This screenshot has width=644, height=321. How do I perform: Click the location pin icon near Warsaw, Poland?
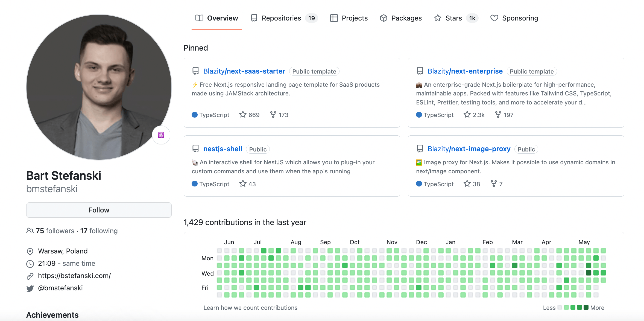[30, 251]
